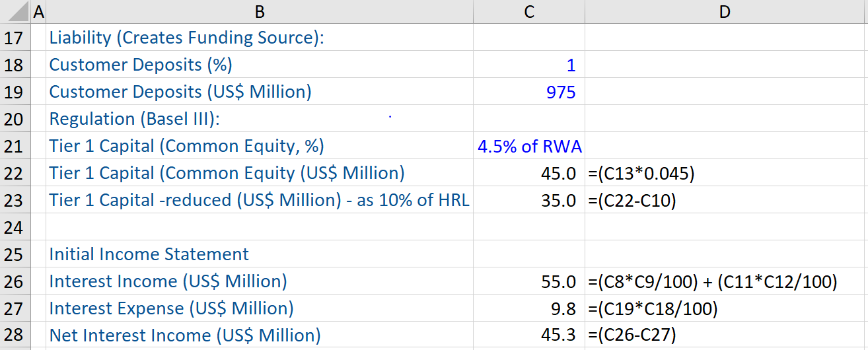This screenshot has width=868, height=350.
Task: Click Net Interest Income value 45.3
Action: pos(528,335)
